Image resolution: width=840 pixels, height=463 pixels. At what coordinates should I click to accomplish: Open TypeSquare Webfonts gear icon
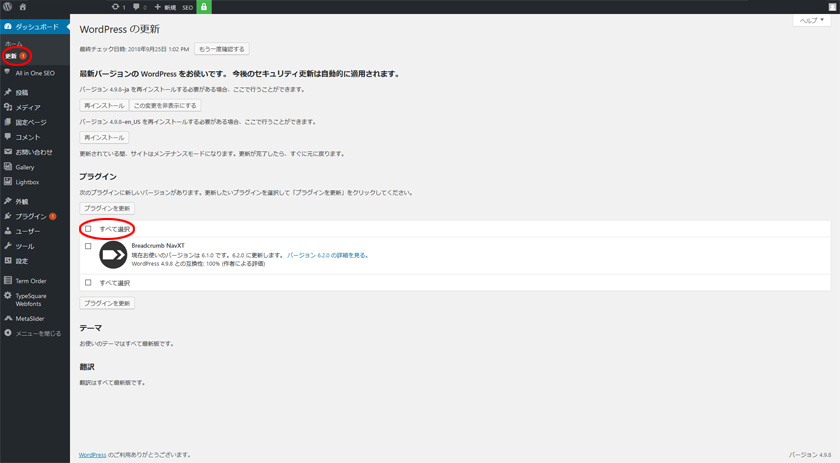tap(8, 295)
